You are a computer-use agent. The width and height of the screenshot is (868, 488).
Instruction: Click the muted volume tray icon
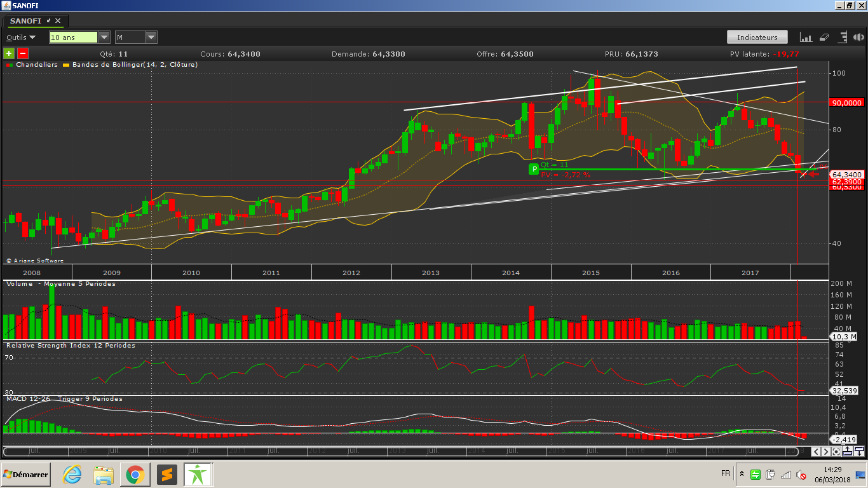coord(801,474)
